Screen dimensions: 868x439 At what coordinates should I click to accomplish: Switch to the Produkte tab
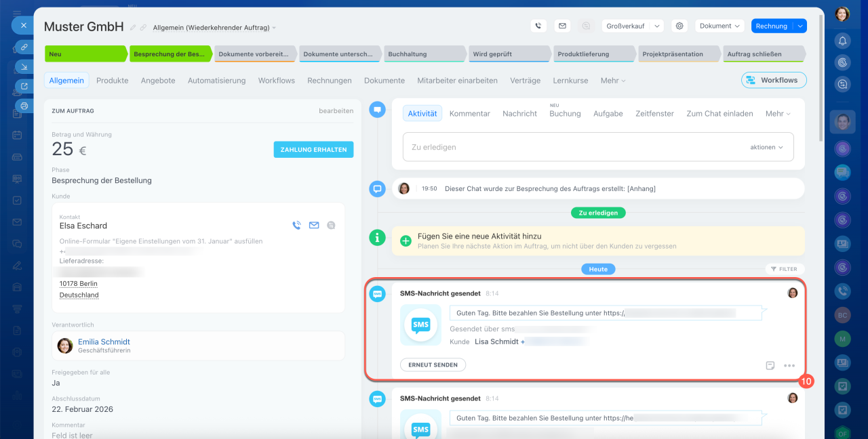112,80
